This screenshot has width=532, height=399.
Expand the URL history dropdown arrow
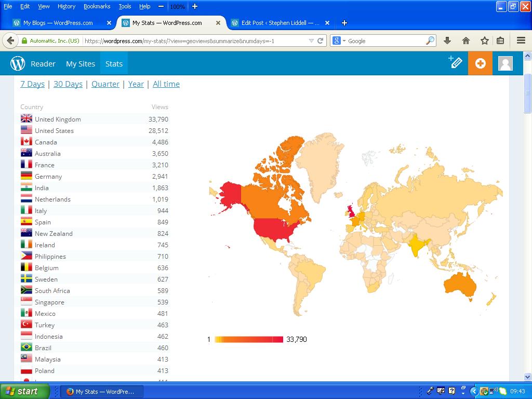coord(311,41)
